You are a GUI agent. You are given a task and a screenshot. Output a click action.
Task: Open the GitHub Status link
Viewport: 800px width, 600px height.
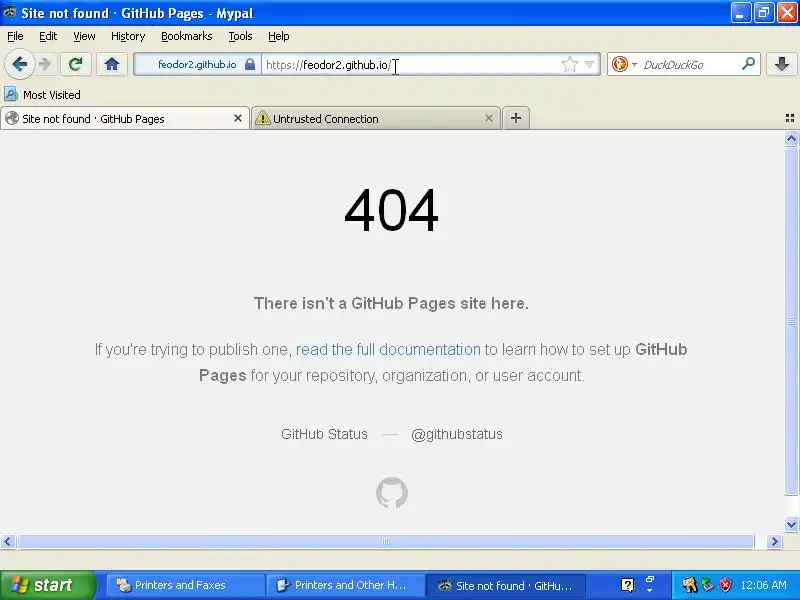[x=324, y=434]
